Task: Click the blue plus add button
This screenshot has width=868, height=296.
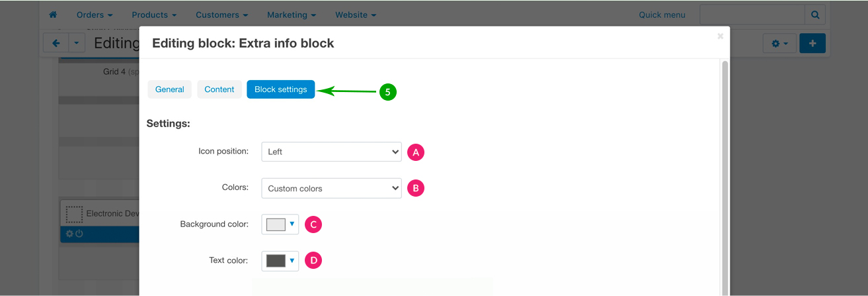Action: click(812, 43)
